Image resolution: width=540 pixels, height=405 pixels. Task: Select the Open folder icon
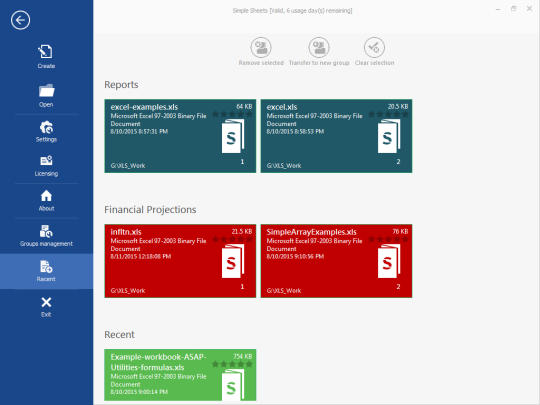[x=46, y=91]
